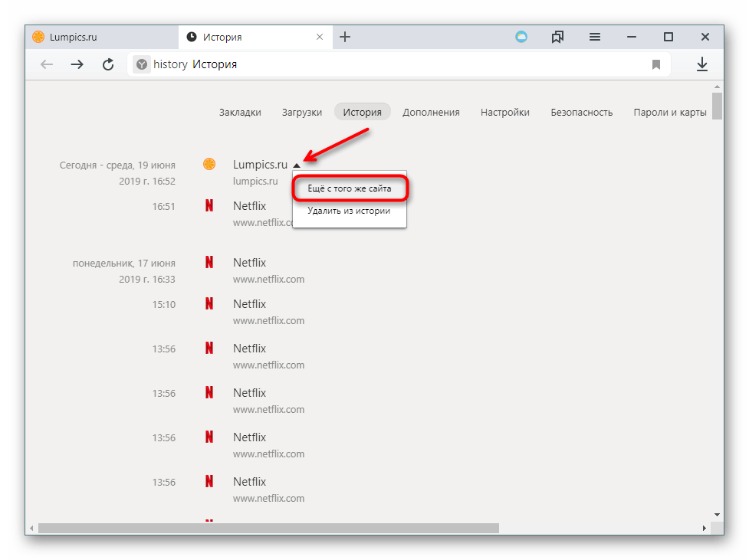This screenshot has height=560, width=749.
Task: Click the address bar showing history
Action: (x=383, y=64)
